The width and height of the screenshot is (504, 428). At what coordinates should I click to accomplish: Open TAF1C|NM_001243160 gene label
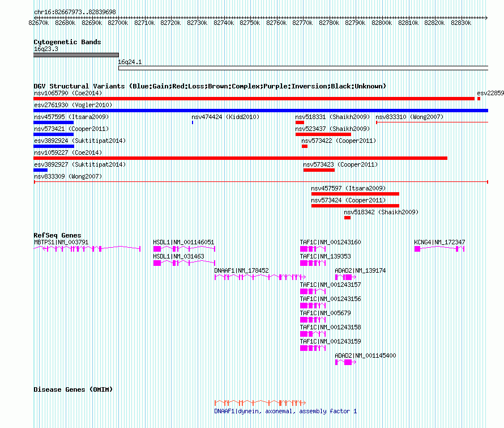click(330, 242)
